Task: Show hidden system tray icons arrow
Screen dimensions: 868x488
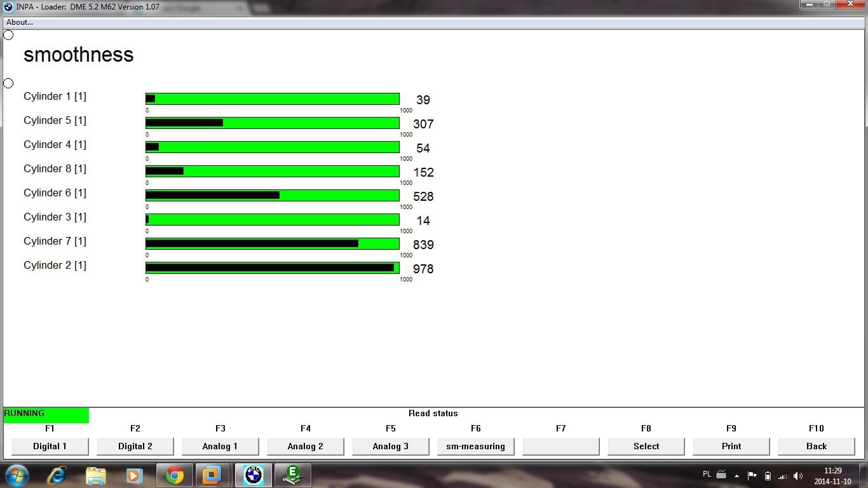Action: 736,475
